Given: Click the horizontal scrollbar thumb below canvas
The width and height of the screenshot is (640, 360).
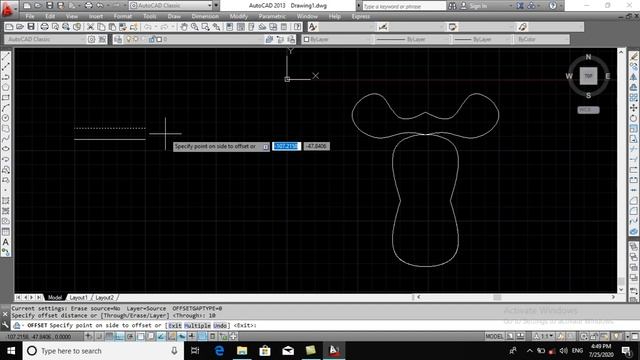Looking at the screenshot, I should (x=497, y=297).
